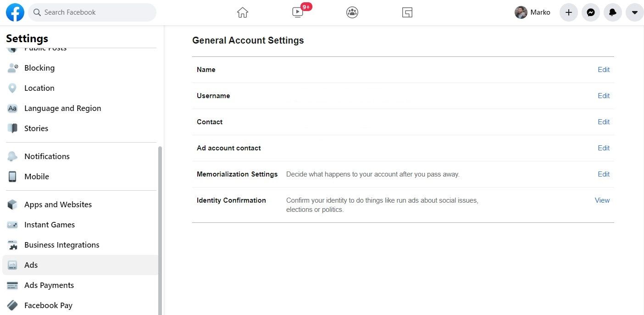The width and height of the screenshot is (644, 315).
Task: Click the Instant Games controller icon
Action: [x=12, y=225]
